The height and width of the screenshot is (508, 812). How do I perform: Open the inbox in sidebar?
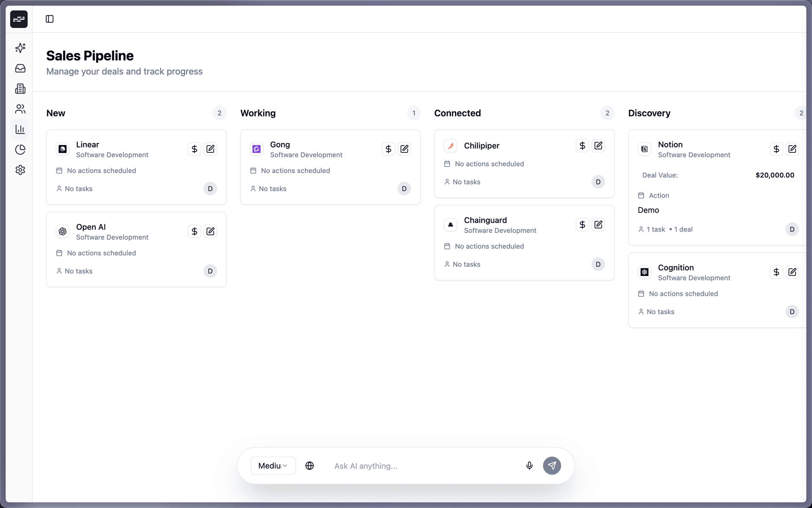[20, 68]
